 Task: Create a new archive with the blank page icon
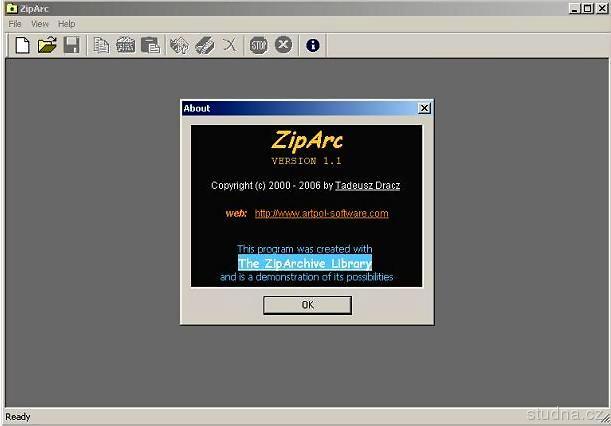23,45
